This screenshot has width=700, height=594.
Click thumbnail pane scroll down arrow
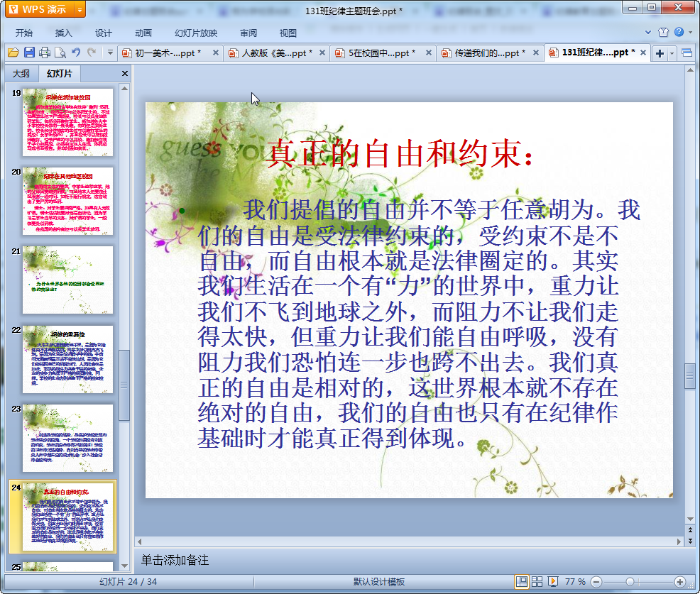(x=124, y=566)
